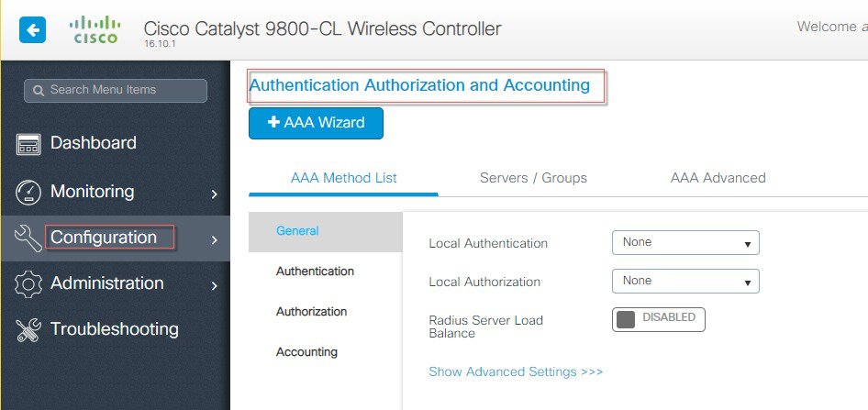The height and width of the screenshot is (410, 868).
Task: Click the Monitoring gauge icon
Action: pyautogui.click(x=28, y=192)
